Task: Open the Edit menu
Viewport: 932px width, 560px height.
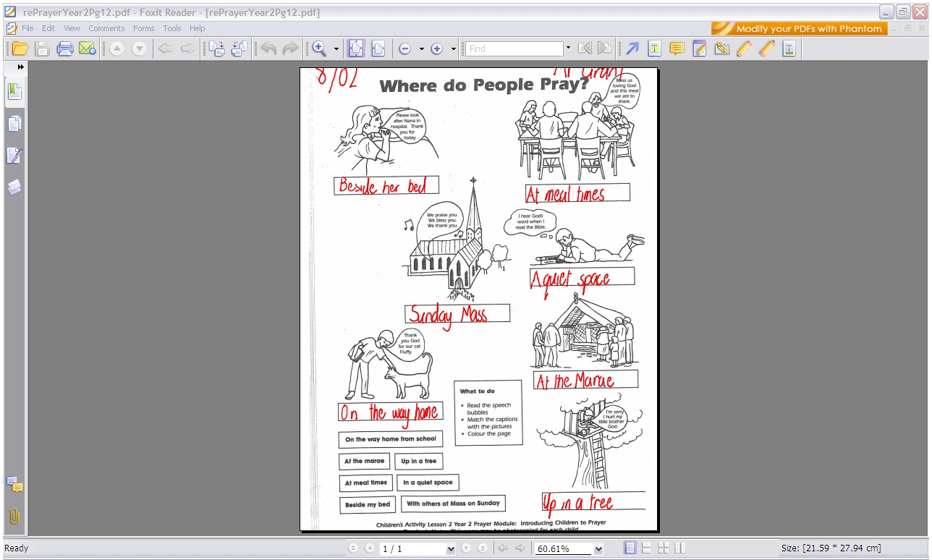Action: (x=48, y=28)
